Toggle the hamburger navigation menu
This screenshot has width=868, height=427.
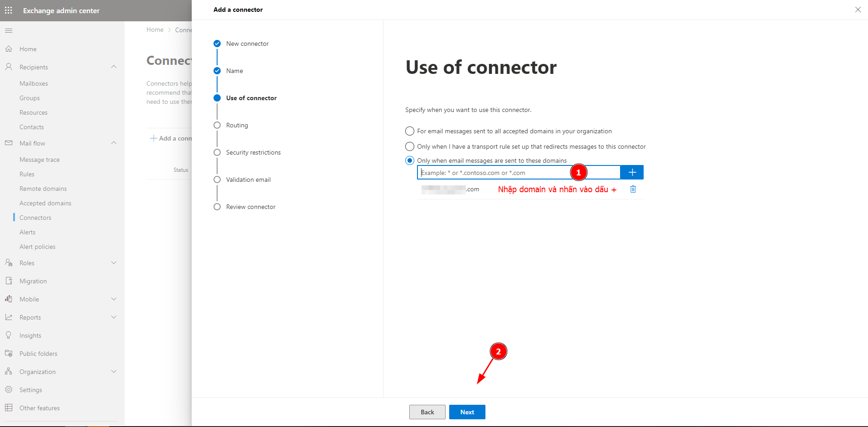click(9, 30)
